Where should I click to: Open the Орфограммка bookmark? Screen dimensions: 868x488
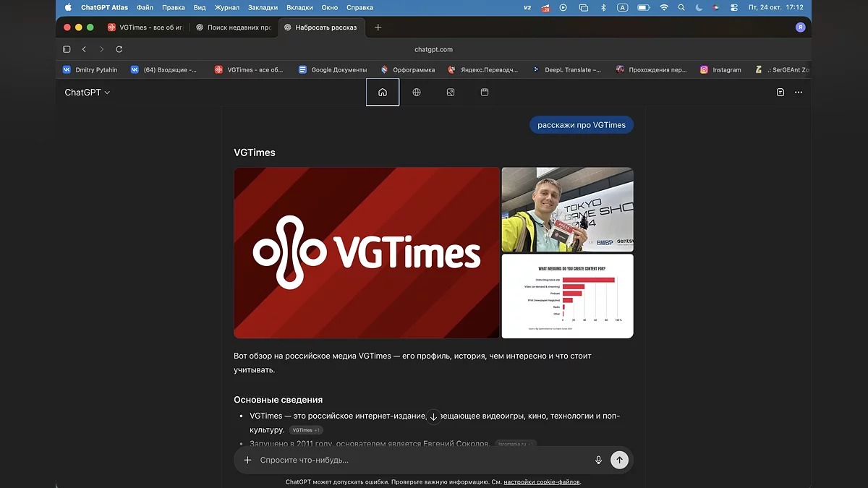click(x=407, y=69)
